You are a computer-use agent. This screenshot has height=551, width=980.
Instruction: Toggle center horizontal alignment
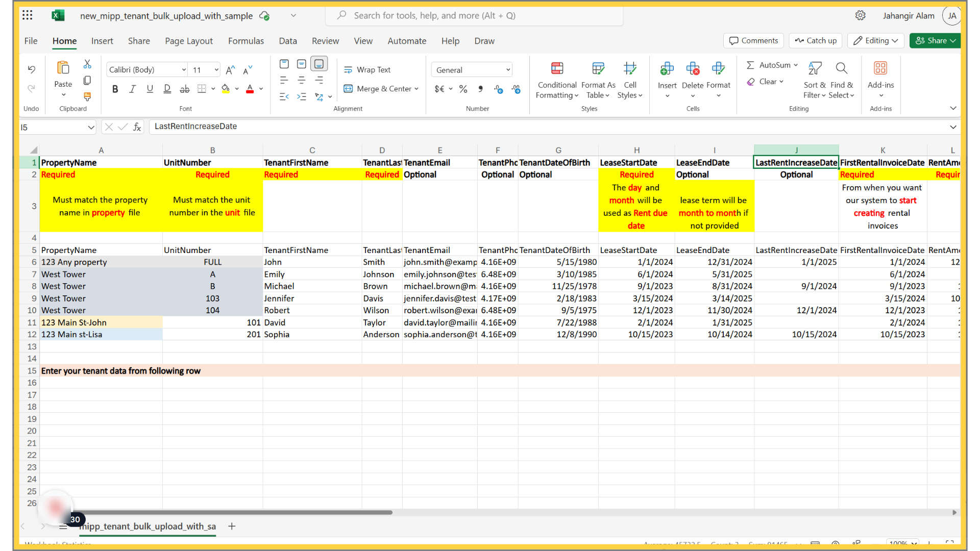(x=302, y=80)
